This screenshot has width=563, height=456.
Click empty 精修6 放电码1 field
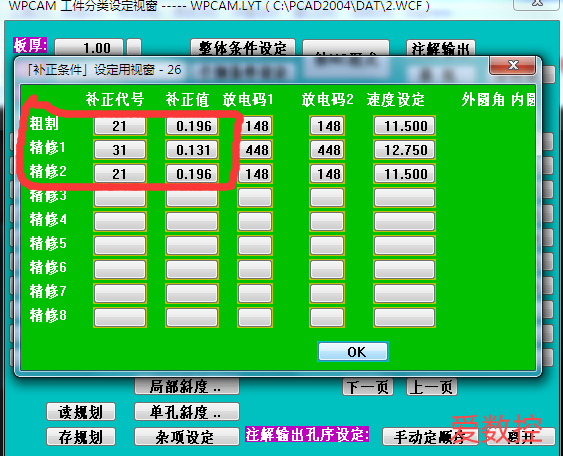pyautogui.click(x=255, y=270)
